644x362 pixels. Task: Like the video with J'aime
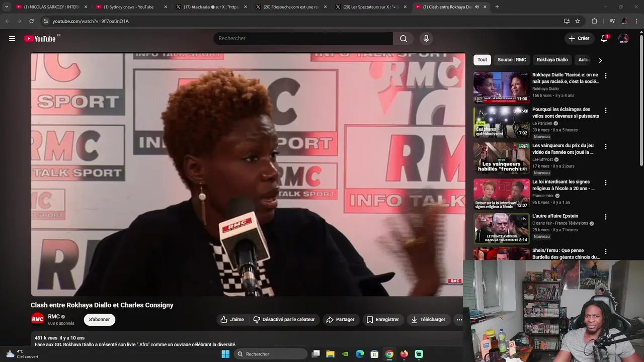pos(232,320)
